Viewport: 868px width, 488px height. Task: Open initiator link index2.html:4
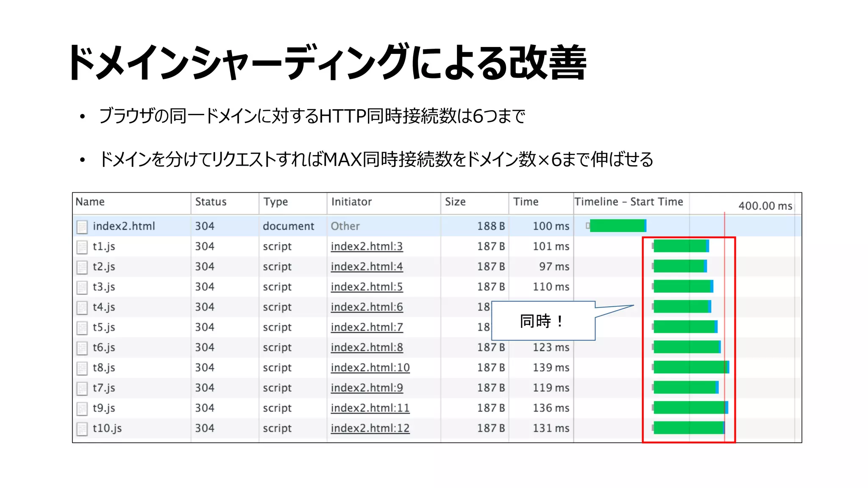[367, 266]
